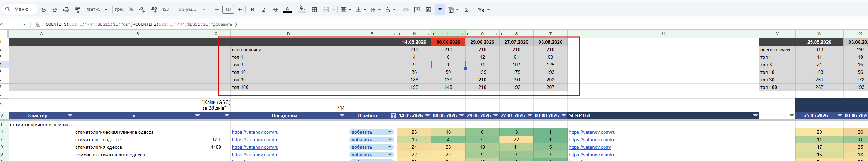Apply percent format with % button
Image resolution: width=868 pixels, height=161 pixels.
[x=131, y=9]
